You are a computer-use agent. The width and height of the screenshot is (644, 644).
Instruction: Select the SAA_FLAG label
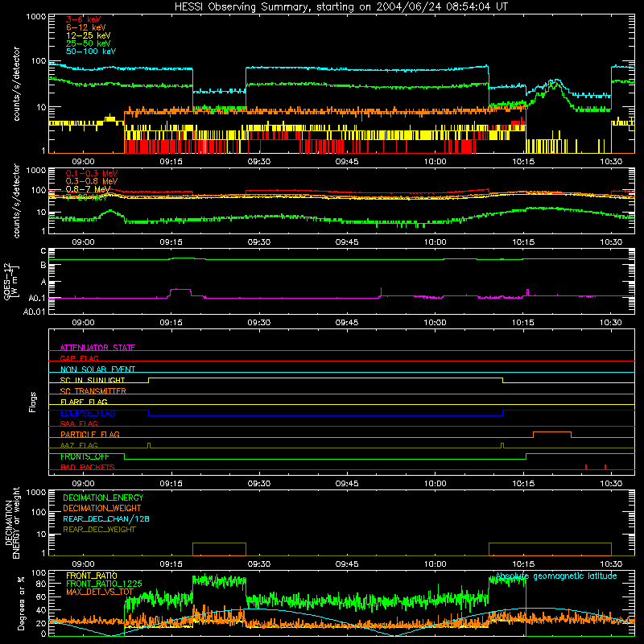79,423
